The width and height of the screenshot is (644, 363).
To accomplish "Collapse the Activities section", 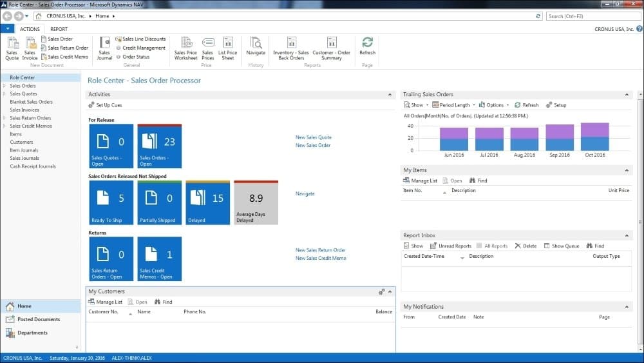I will (x=390, y=95).
